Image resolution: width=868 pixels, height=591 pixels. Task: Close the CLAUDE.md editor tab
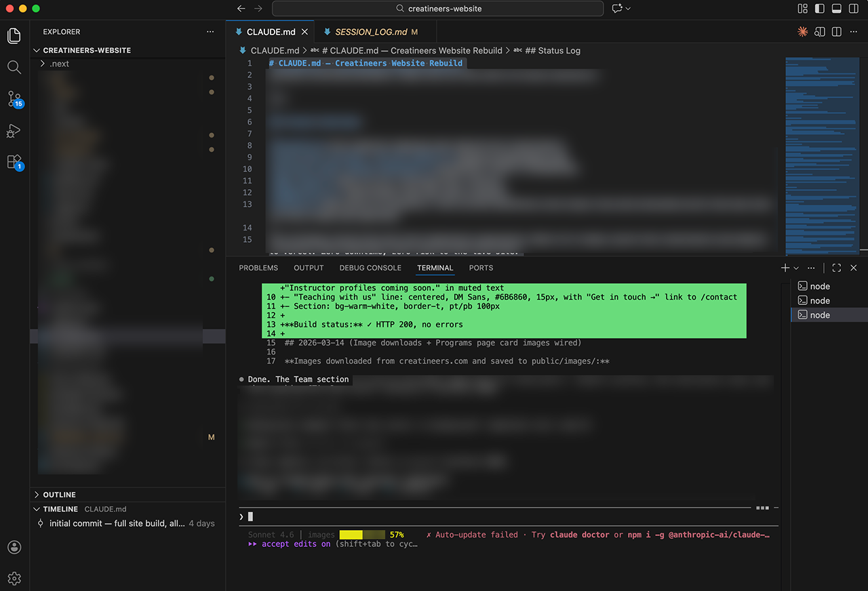[x=305, y=32]
